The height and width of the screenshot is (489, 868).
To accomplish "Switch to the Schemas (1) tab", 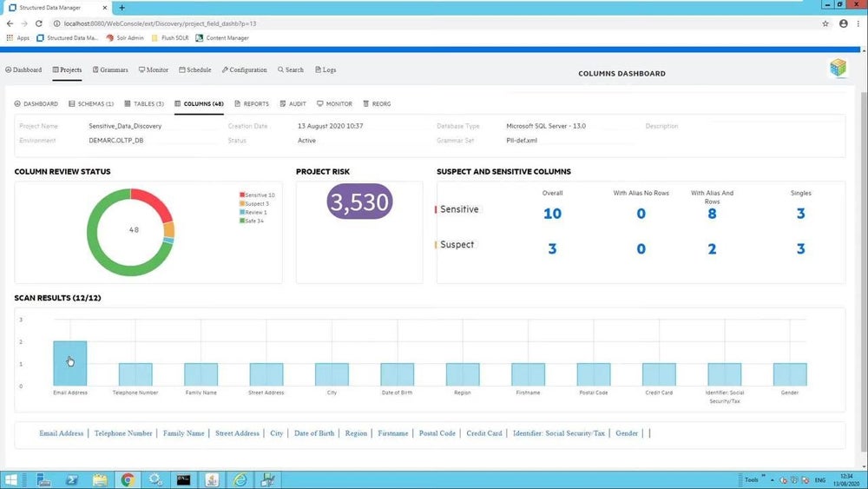I will (90, 103).
